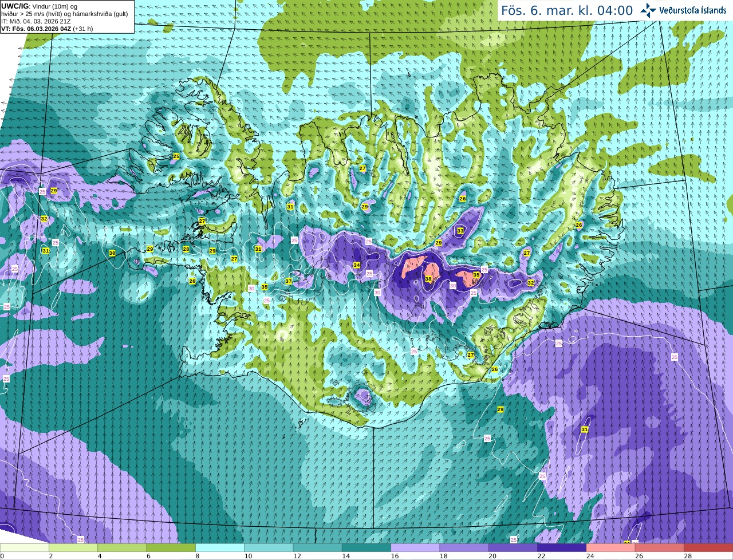Pick the 24–26 m/s salmon pink legend swatch
The image size is (733, 560).
pyautogui.click(x=611, y=547)
